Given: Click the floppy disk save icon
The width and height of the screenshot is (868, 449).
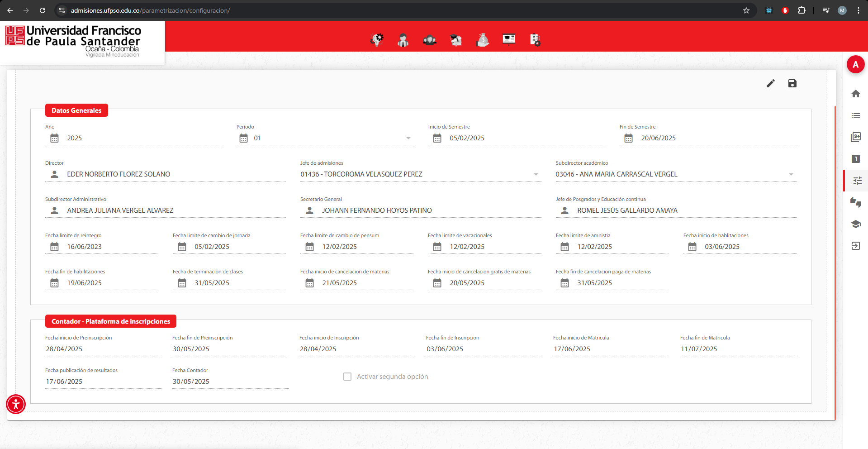Looking at the screenshot, I should coord(792,83).
